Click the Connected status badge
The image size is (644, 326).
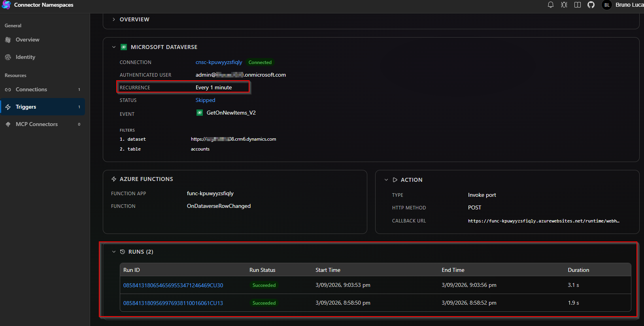pos(260,62)
